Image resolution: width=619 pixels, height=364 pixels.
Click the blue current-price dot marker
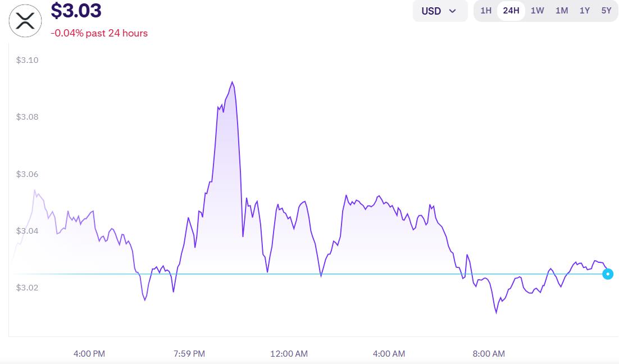[x=608, y=274]
